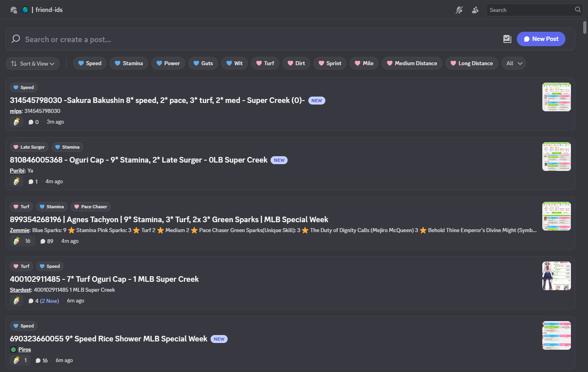Filter posts by Mile tag

[x=364, y=63]
